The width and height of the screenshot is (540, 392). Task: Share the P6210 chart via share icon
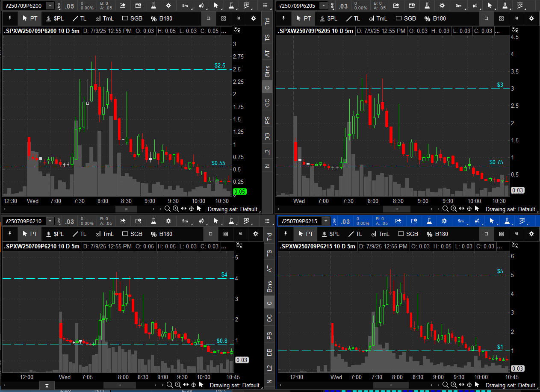click(x=123, y=221)
